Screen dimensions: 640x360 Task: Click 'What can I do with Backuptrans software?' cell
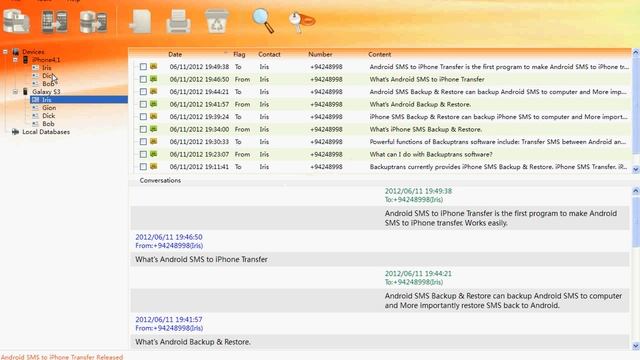coord(431,154)
